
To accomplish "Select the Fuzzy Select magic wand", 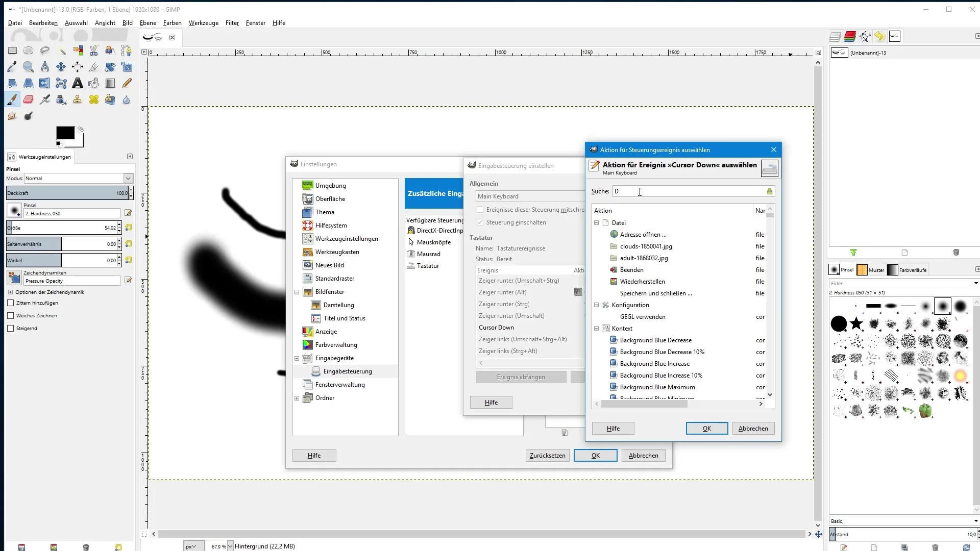I will tap(61, 51).
